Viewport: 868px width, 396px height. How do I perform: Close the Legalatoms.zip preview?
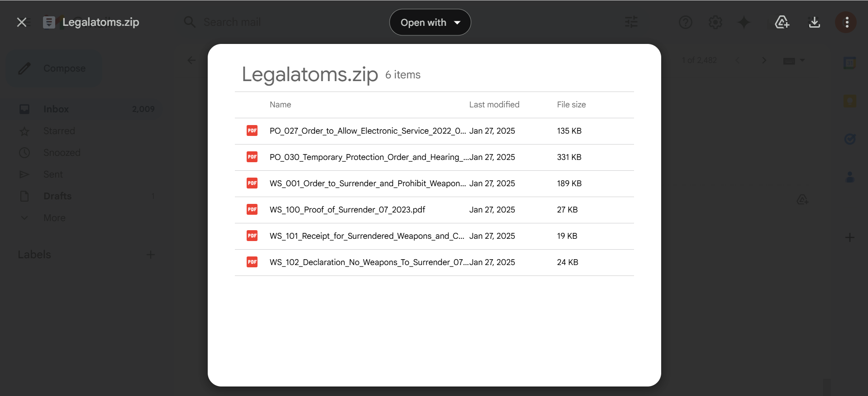pyautogui.click(x=22, y=22)
